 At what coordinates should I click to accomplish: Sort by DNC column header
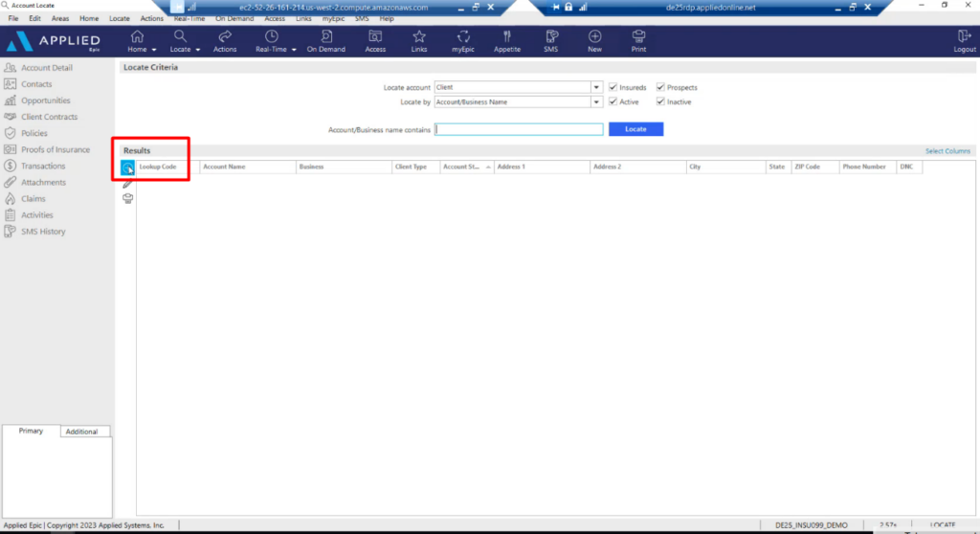(x=909, y=167)
